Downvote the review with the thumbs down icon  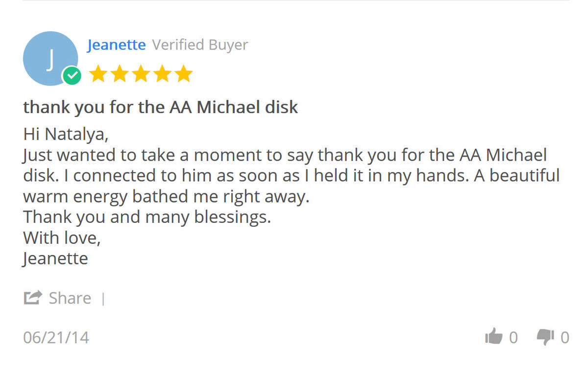pyautogui.click(x=545, y=337)
